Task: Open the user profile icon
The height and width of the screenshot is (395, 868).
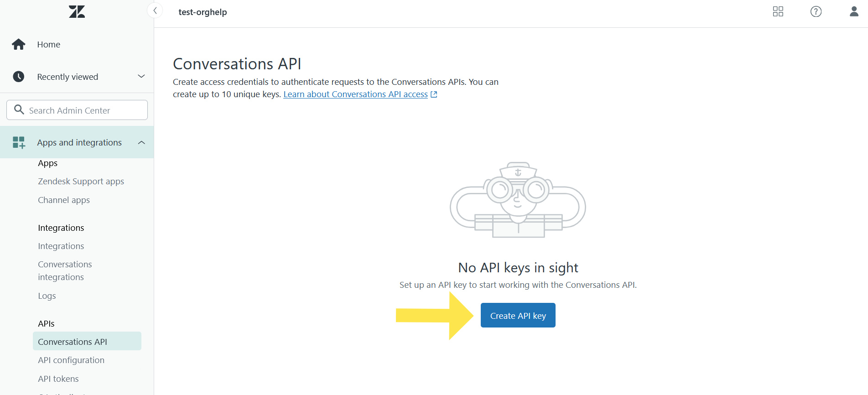Action: tap(854, 12)
